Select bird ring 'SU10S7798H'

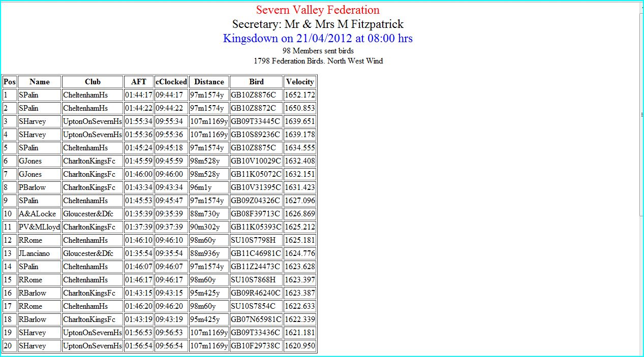(x=257, y=240)
